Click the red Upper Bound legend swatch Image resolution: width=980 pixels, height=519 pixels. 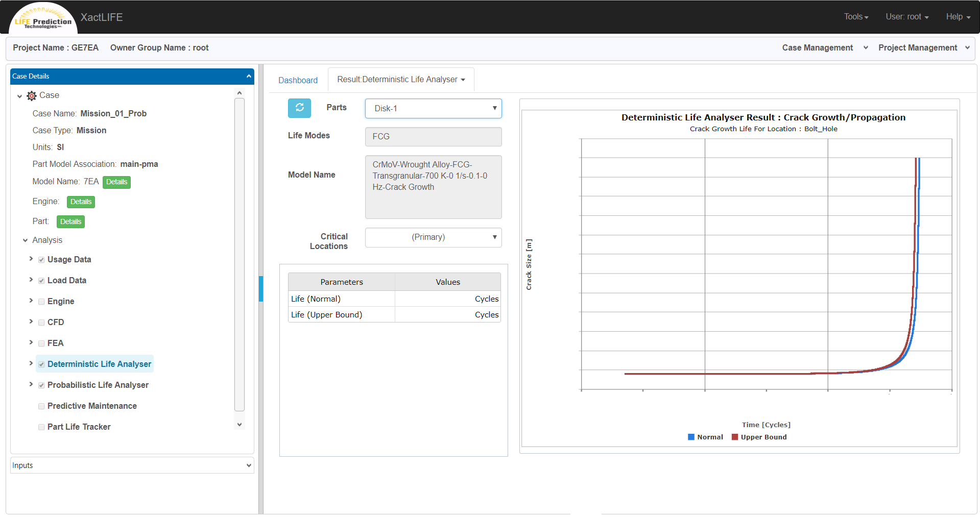click(x=735, y=437)
